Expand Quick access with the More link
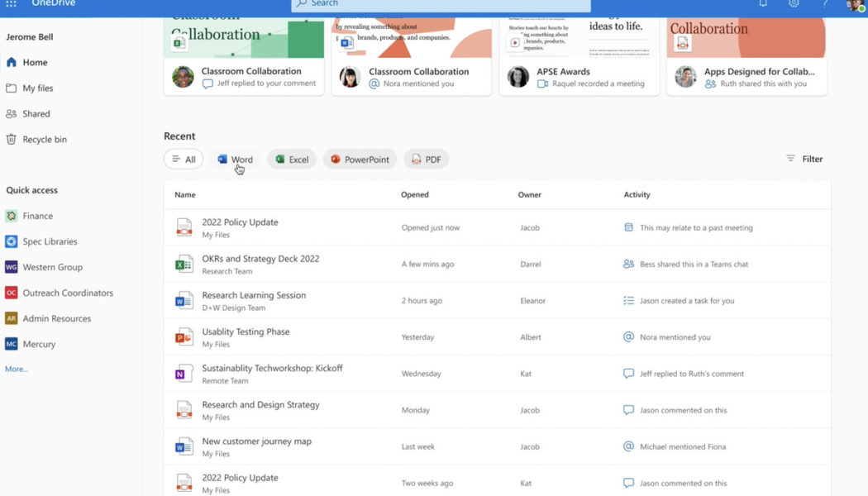Image resolution: width=868 pixels, height=496 pixels. coord(16,369)
